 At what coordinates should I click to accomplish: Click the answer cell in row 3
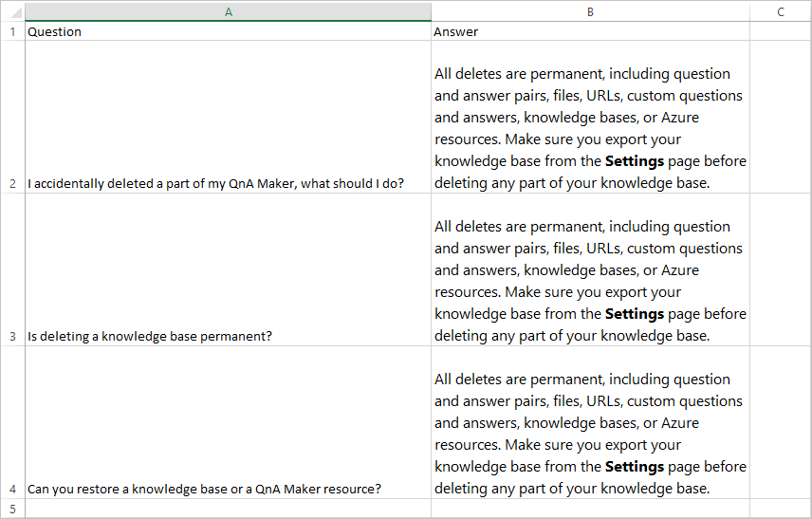[x=590, y=280]
